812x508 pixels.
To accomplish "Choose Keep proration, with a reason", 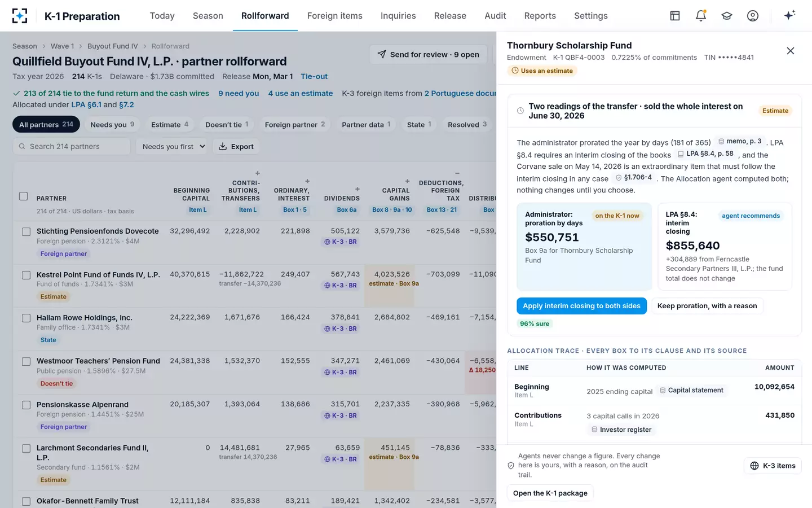I will [x=707, y=306].
